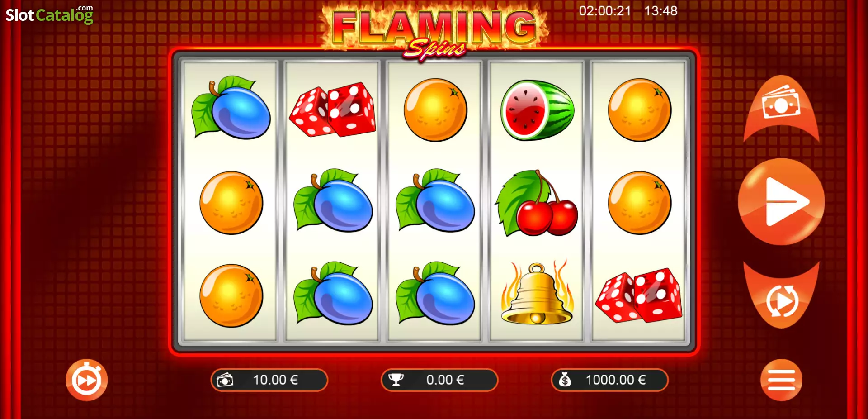Image resolution: width=868 pixels, height=419 pixels.
Task: Click the money bag balance icon
Action: point(565,380)
